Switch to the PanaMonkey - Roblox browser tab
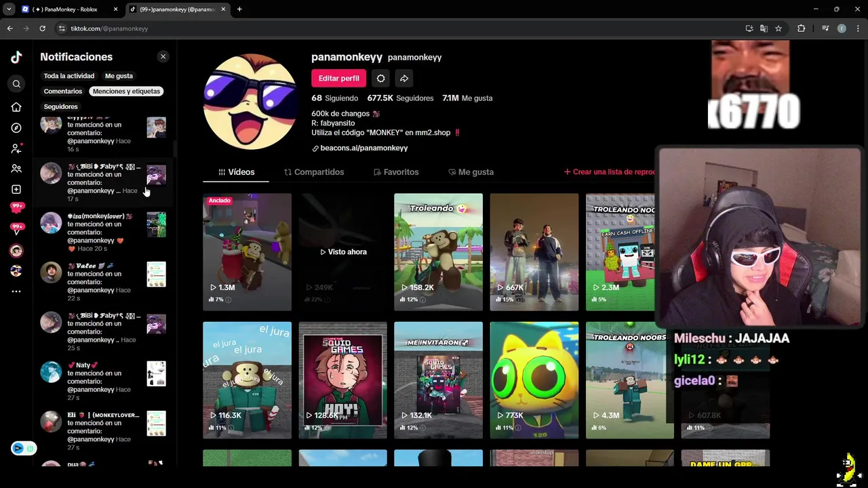Image resolution: width=868 pixels, height=488 pixels. pos(69,9)
